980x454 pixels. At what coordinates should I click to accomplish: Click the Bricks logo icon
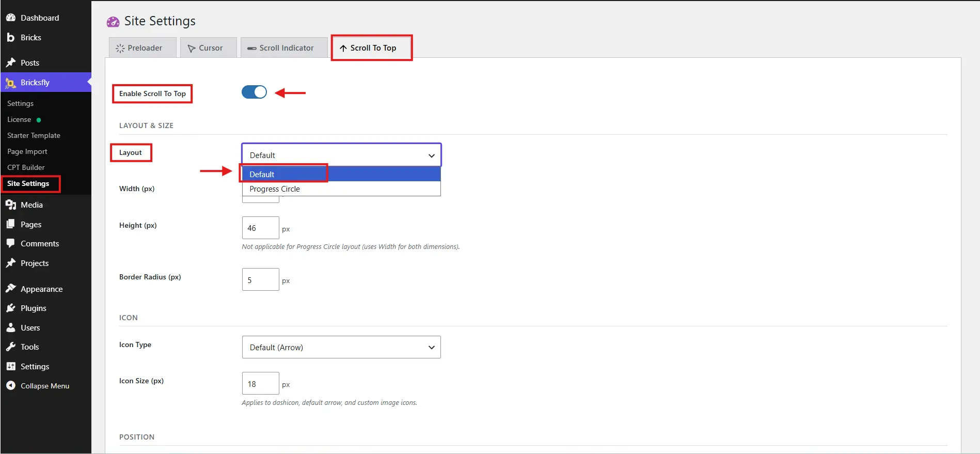10,37
